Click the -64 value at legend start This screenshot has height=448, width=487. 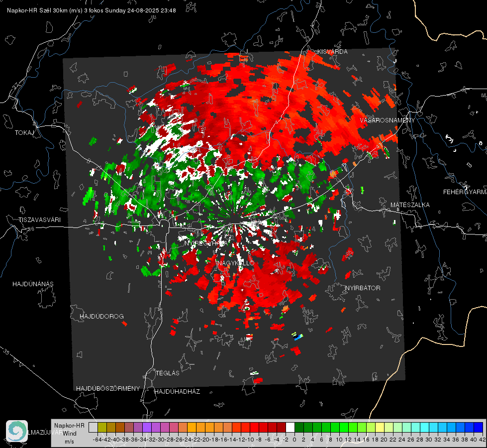tap(97, 440)
